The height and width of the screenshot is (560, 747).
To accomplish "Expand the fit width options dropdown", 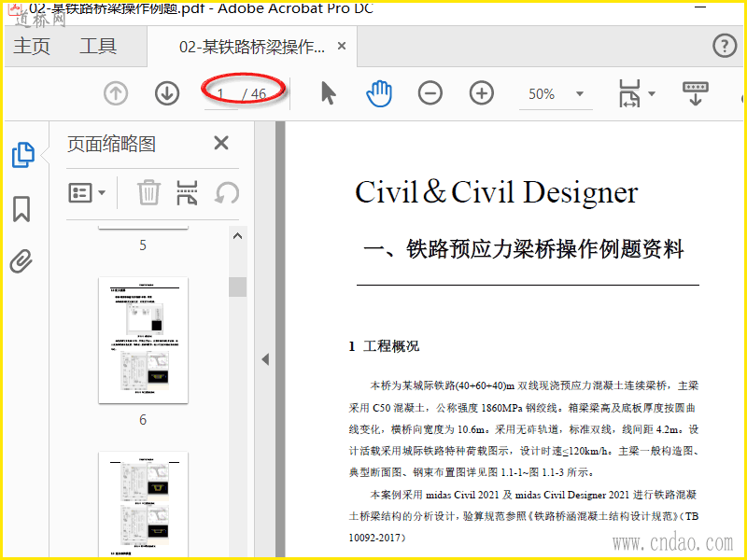I will [x=651, y=94].
